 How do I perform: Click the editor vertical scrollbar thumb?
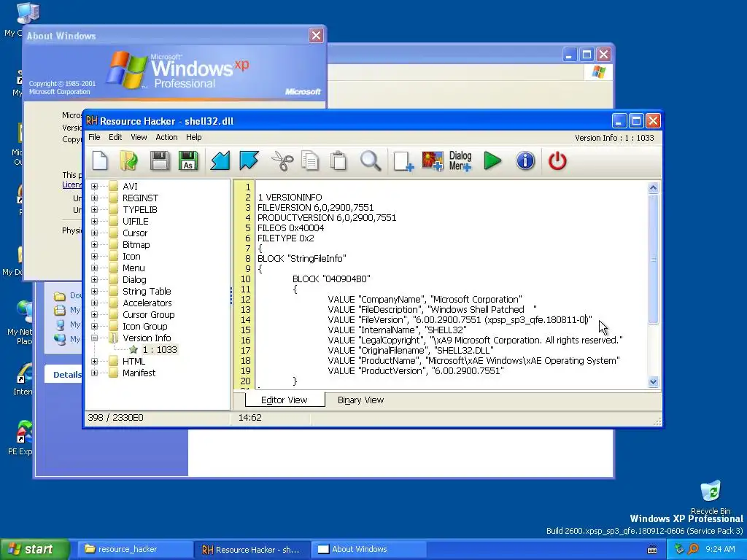[x=653, y=259]
